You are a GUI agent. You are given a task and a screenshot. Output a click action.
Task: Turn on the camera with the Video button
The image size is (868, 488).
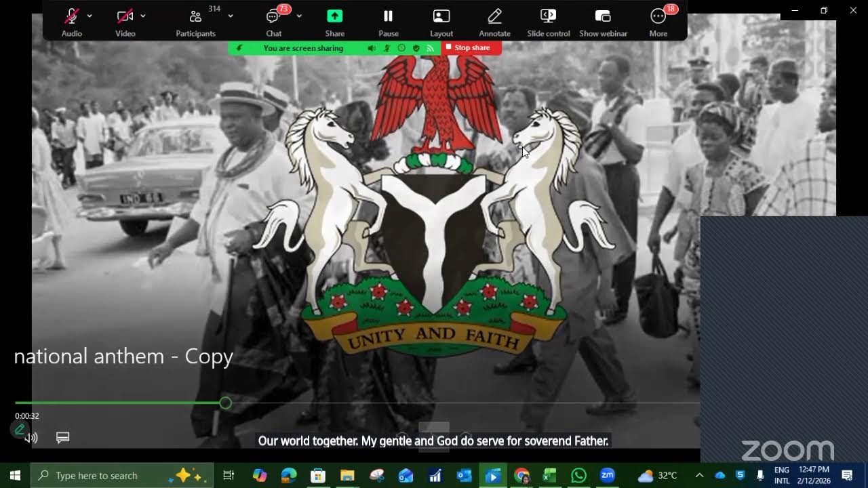[125, 22]
